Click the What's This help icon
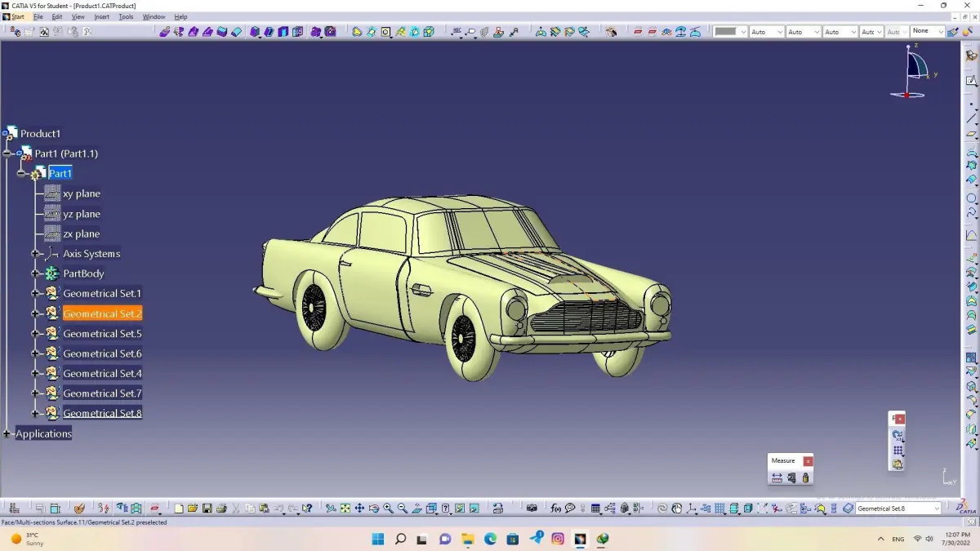The image size is (980, 551). point(307,508)
